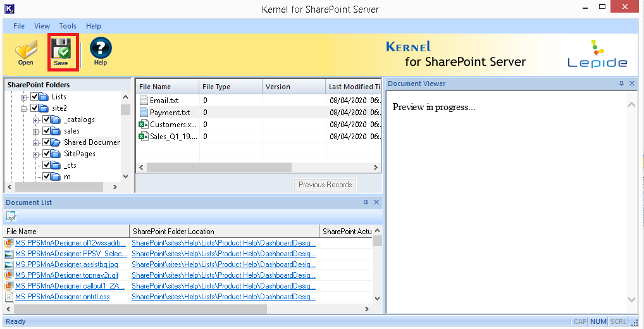Pin the Document List panel
Viewport: 644px width, 329px height.
(366, 202)
